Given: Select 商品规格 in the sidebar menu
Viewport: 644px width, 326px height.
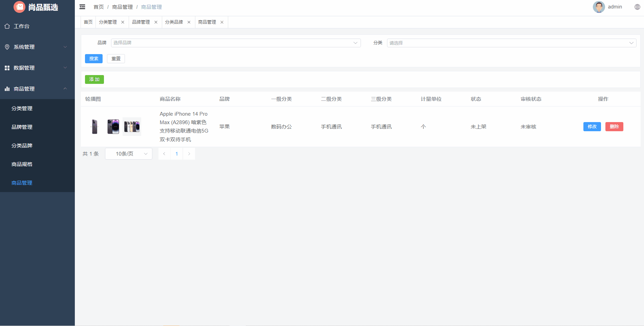Looking at the screenshot, I should point(22,164).
